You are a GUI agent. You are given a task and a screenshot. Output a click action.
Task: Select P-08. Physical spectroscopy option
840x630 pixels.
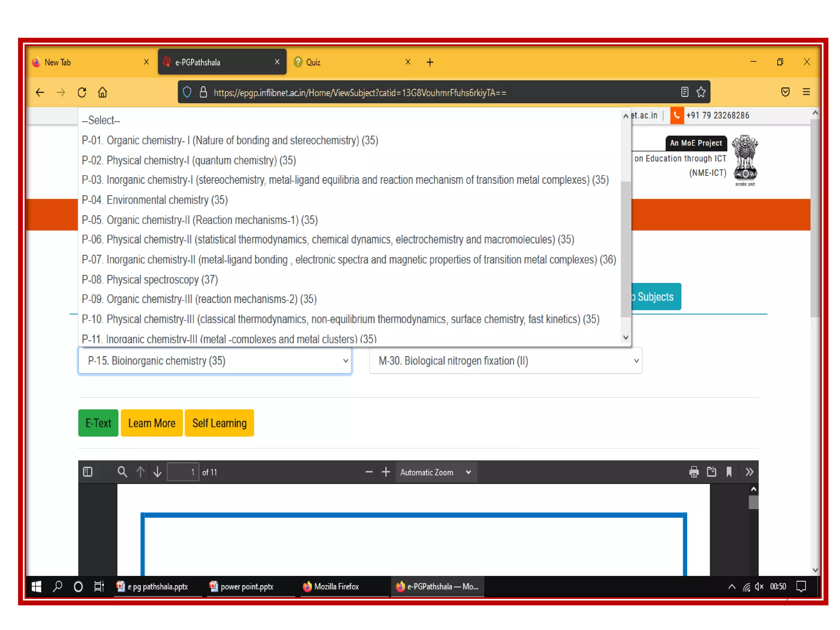pyautogui.click(x=150, y=280)
